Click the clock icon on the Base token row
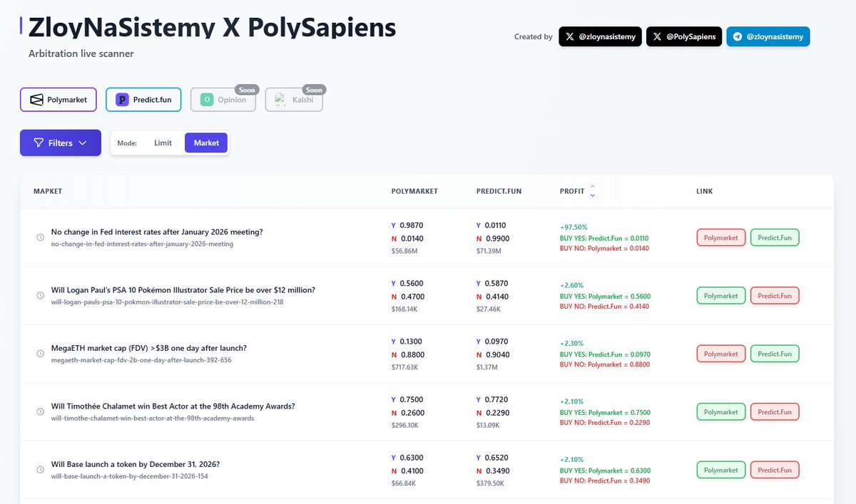Screen dimensions: 856x504 [x=41, y=470]
